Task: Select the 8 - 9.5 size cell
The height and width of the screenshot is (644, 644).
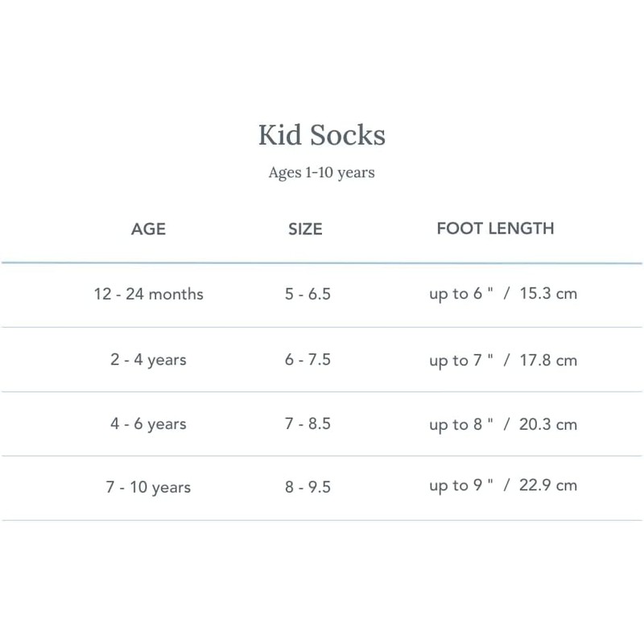Action: (307, 487)
